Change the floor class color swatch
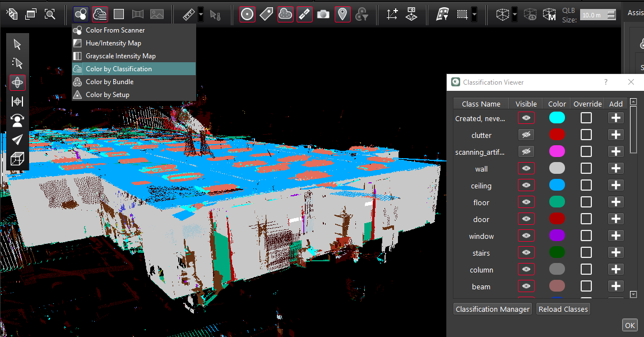Image resolution: width=644 pixels, height=337 pixels. (557, 202)
